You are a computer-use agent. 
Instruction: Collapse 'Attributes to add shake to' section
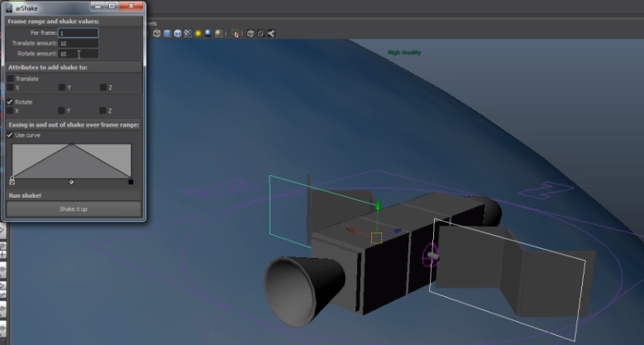tap(74, 67)
